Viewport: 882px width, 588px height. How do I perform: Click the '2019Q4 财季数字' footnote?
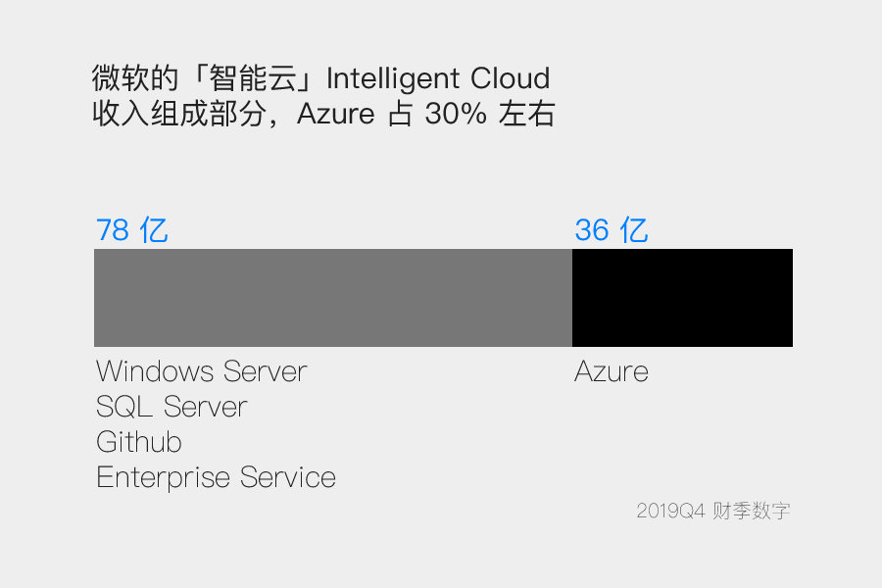click(713, 511)
